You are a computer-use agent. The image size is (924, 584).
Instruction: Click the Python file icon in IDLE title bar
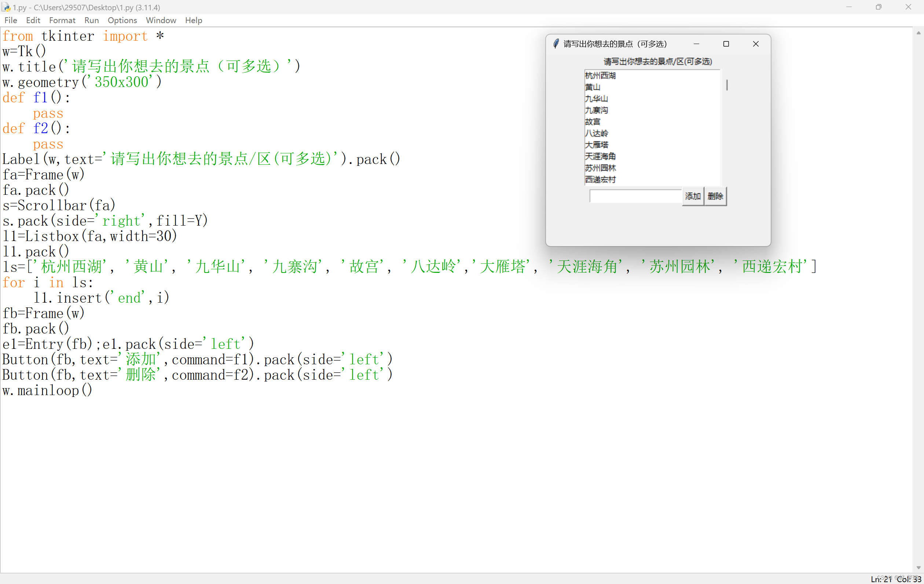point(6,7)
